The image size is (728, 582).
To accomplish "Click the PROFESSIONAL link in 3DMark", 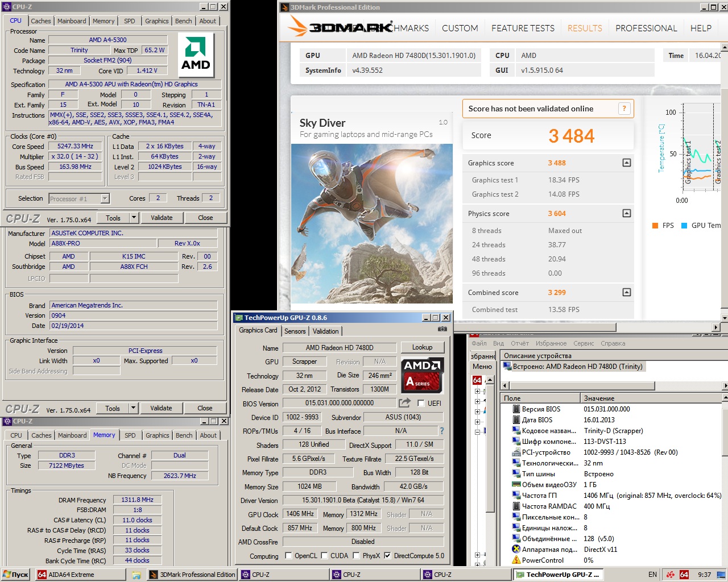I will 646,28.
